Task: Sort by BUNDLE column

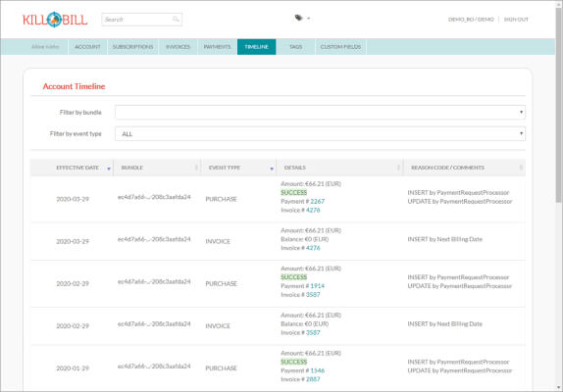Action: click(x=157, y=168)
